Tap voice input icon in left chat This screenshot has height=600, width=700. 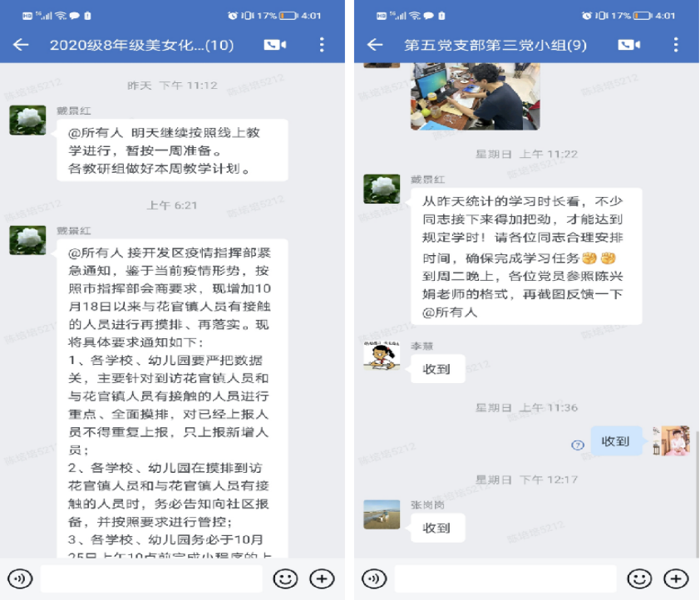[x=20, y=579]
